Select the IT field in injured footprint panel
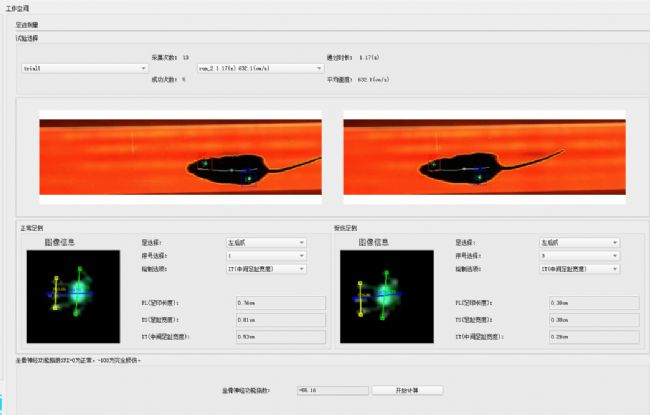The image size is (650, 415). (x=594, y=337)
